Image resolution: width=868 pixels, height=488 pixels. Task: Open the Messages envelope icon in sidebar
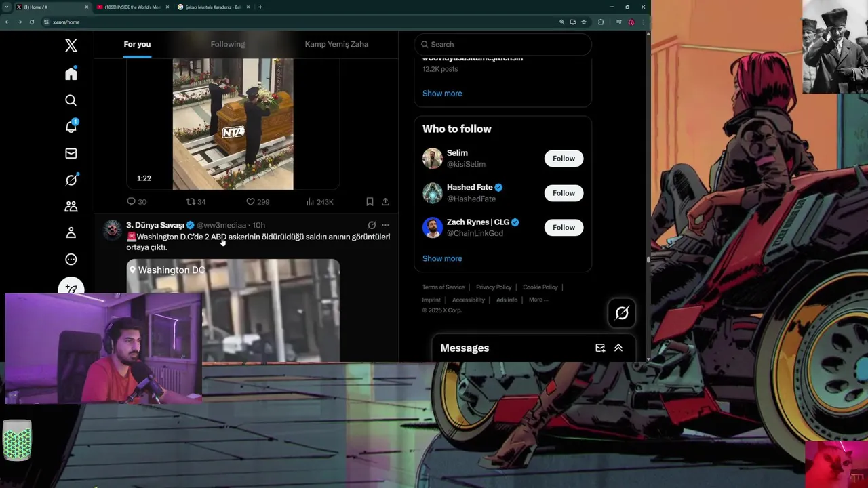(x=71, y=154)
